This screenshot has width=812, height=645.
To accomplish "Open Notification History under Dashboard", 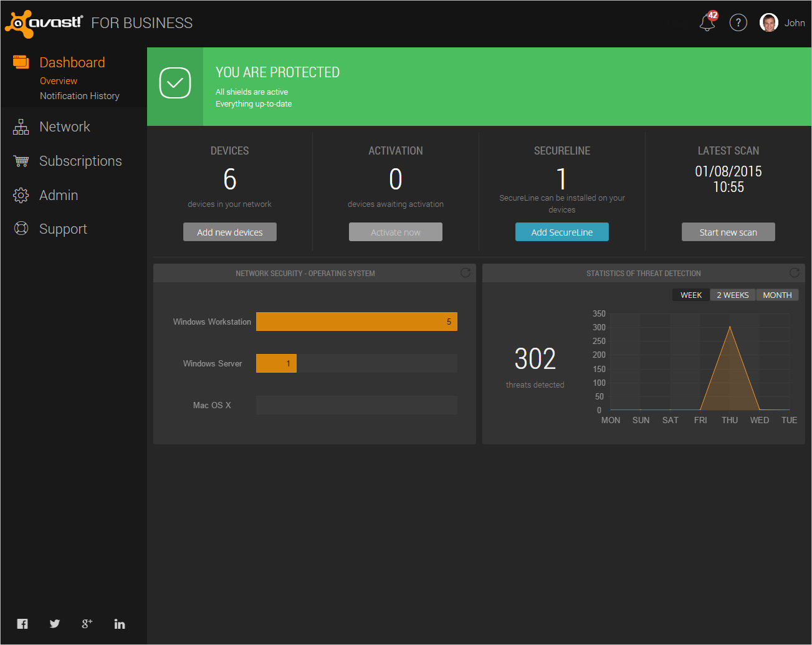I will (80, 96).
